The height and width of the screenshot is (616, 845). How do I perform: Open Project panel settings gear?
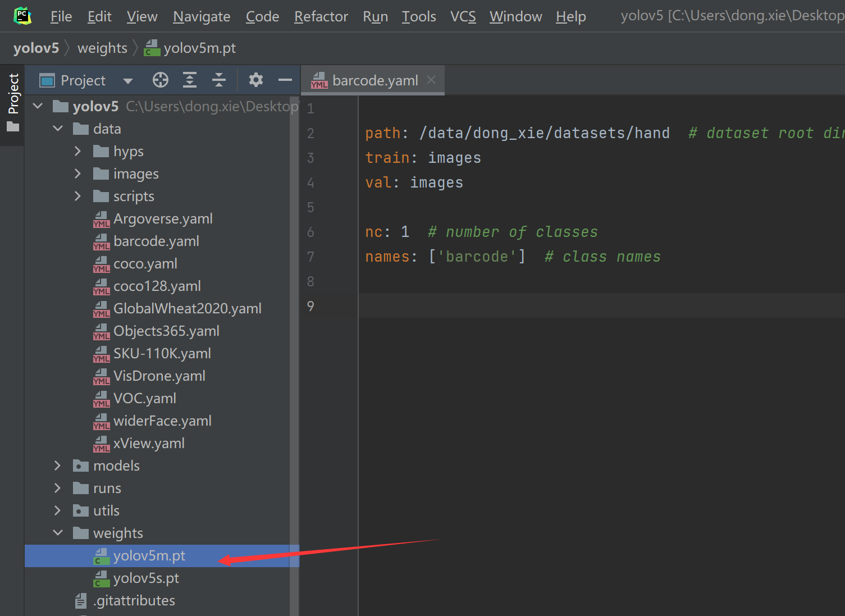(256, 80)
